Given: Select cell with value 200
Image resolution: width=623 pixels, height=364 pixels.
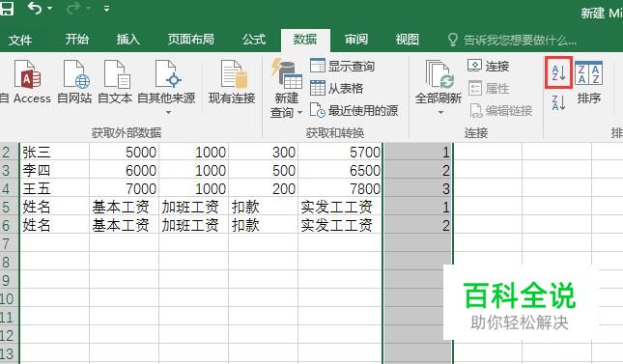Looking at the screenshot, I should (263, 188).
